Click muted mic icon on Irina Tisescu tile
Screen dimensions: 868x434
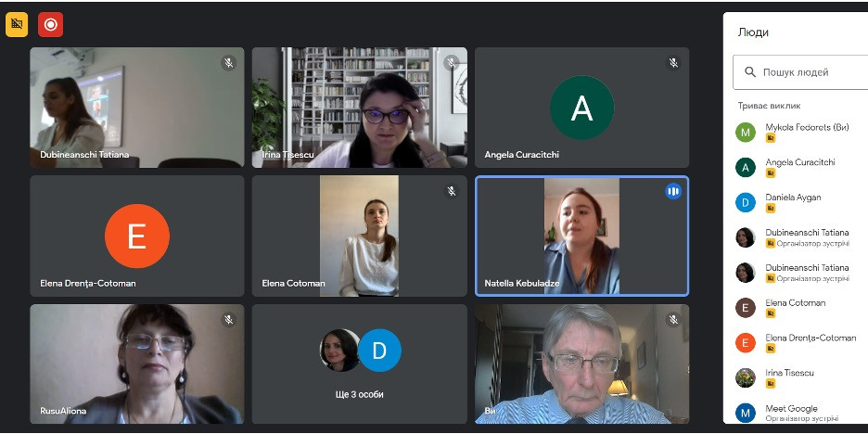point(452,62)
